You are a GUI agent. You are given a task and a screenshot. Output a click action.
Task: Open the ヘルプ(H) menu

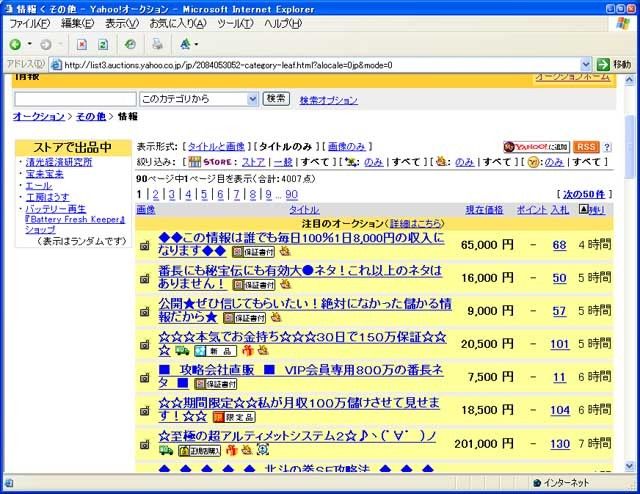click(283, 24)
